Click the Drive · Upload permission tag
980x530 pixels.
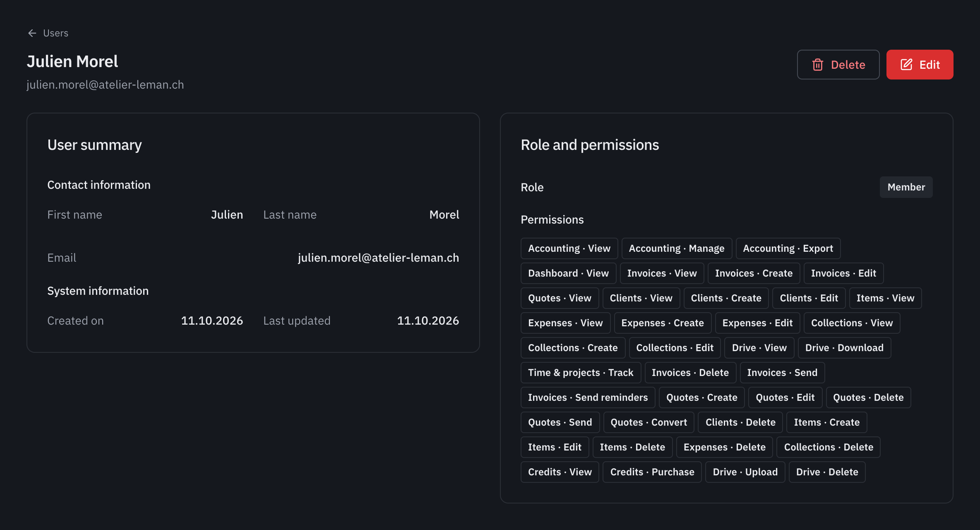click(x=745, y=472)
